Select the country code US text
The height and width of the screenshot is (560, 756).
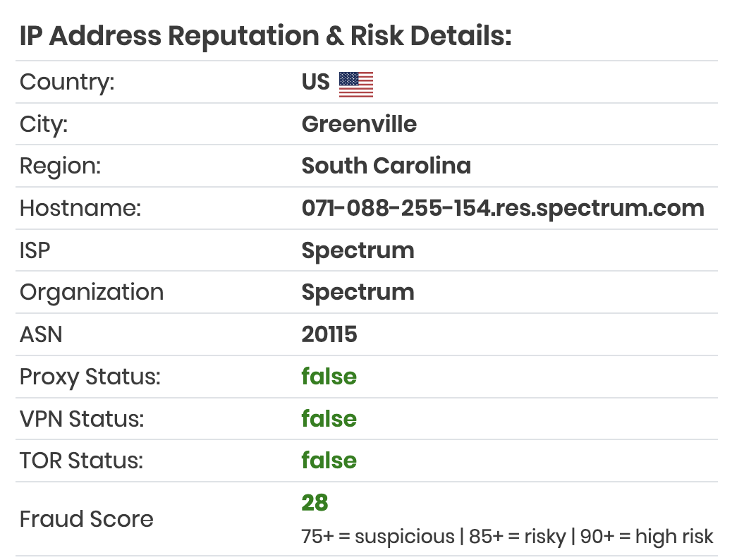pyautogui.click(x=316, y=82)
